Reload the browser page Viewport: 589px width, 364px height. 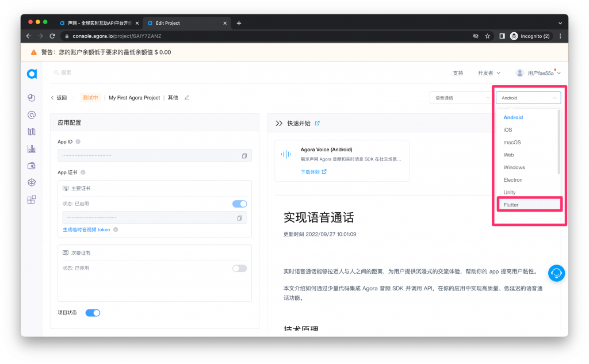(52, 36)
